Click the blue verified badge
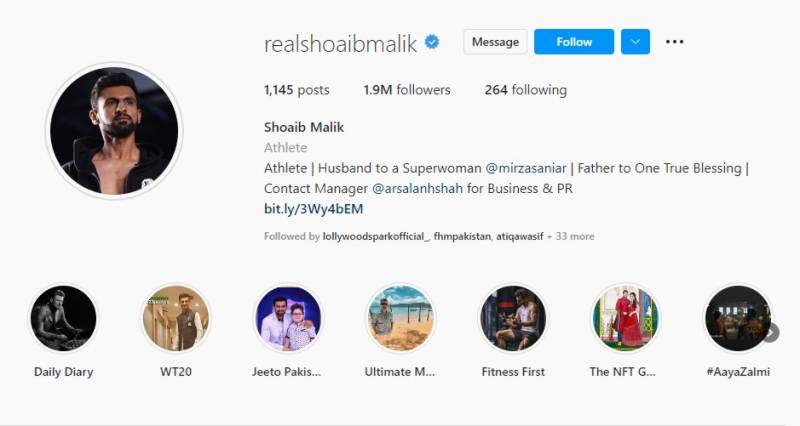The height and width of the screenshot is (426, 800). (x=432, y=42)
